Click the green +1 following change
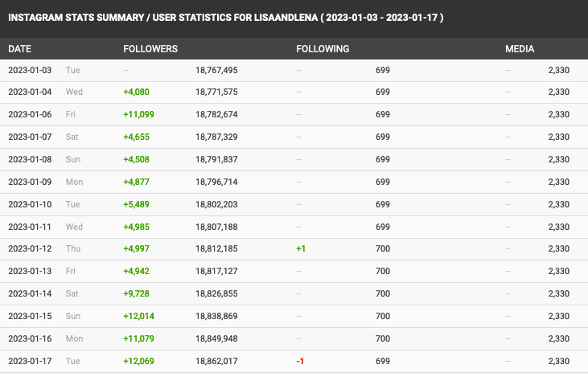588x381 pixels. point(301,248)
